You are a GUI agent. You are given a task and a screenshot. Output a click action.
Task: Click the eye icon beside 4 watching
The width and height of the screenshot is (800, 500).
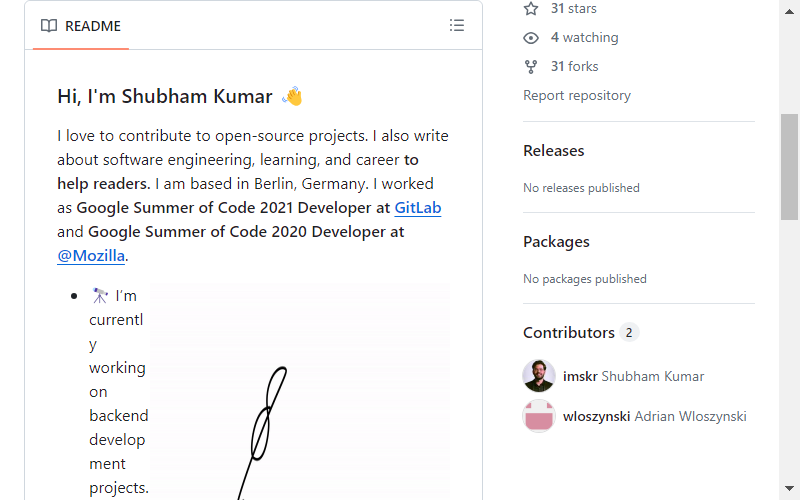[x=531, y=38]
